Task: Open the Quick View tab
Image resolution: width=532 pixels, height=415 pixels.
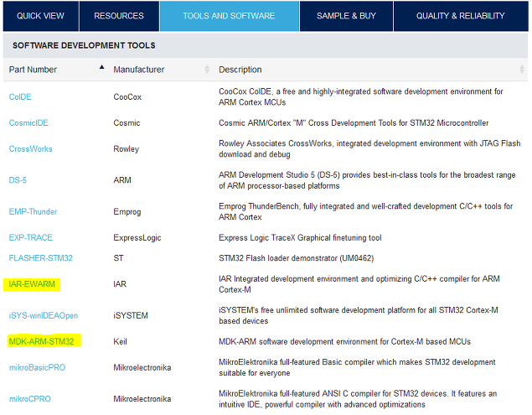Action: point(41,16)
